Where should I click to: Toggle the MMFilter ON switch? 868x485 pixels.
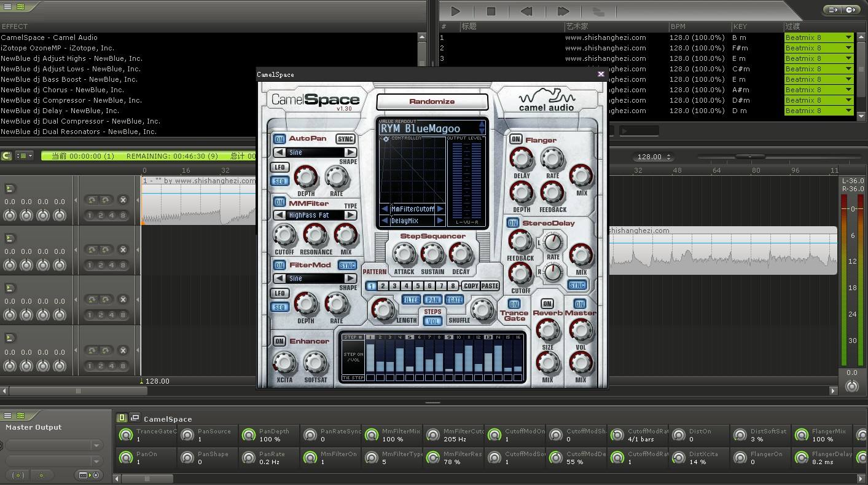(x=280, y=202)
